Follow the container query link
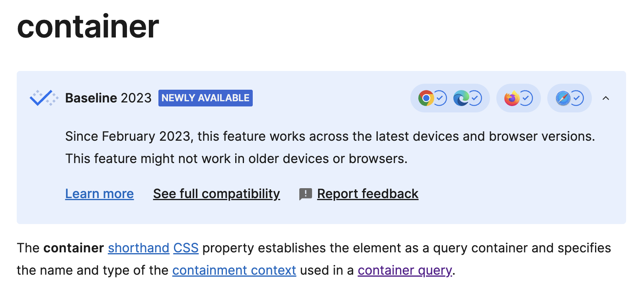This screenshot has height=299, width=644. (x=404, y=270)
